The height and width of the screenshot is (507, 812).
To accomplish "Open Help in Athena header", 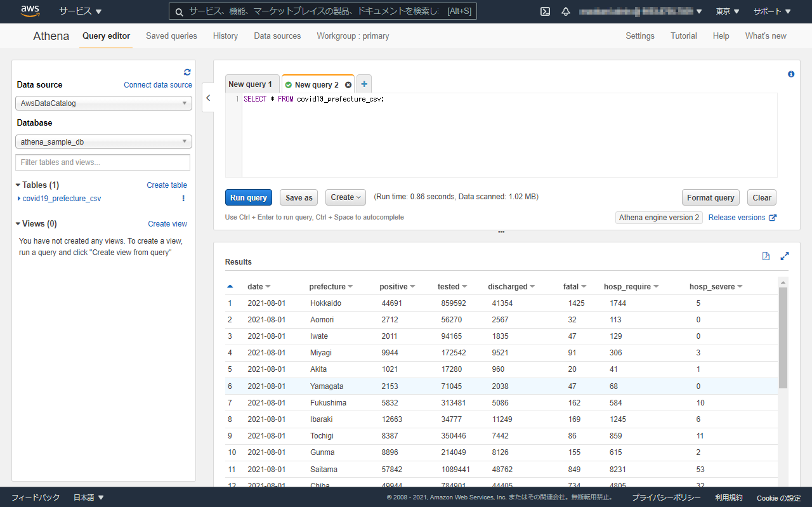I will [x=721, y=36].
